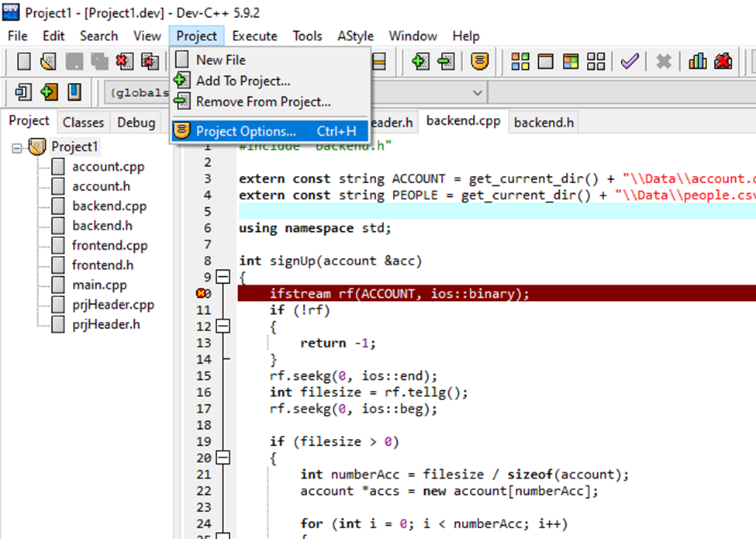This screenshot has height=539, width=756.
Task: Switch to the Classes side panel tab
Action: [84, 123]
